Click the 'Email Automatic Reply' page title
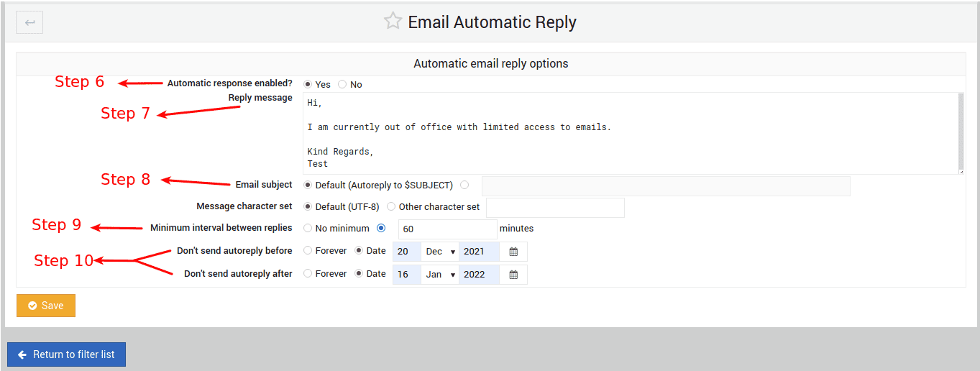 pyautogui.click(x=493, y=22)
